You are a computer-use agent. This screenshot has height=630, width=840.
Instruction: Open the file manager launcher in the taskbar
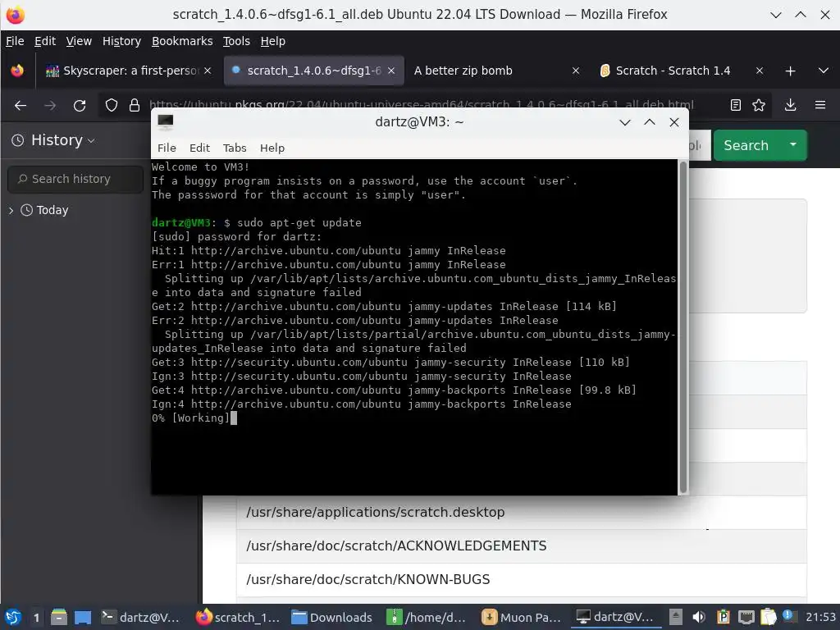click(x=59, y=618)
